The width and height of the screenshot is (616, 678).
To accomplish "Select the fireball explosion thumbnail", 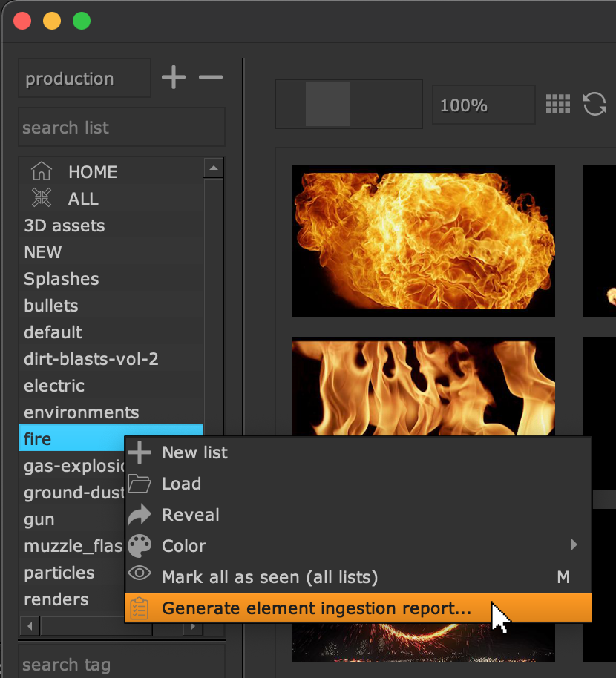I will (x=424, y=241).
